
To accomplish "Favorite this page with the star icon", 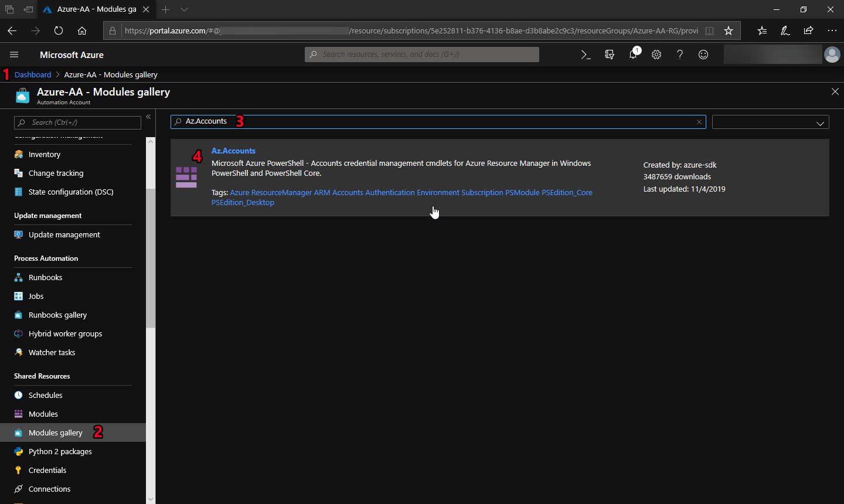I will (729, 30).
